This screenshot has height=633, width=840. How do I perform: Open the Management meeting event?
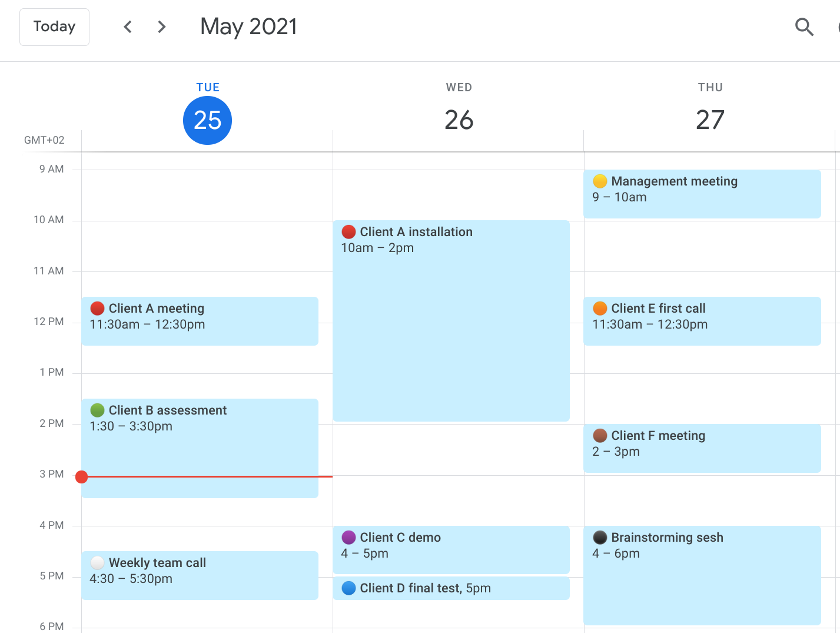point(702,194)
